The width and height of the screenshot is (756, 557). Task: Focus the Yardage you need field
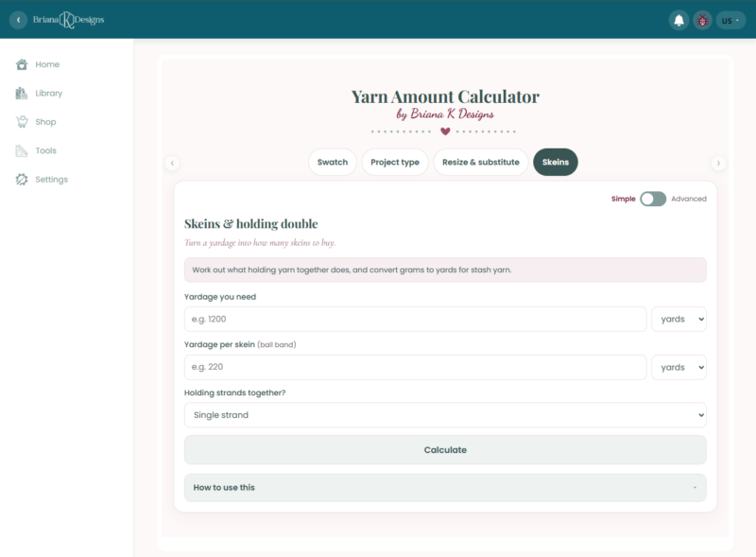click(x=415, y=319)
